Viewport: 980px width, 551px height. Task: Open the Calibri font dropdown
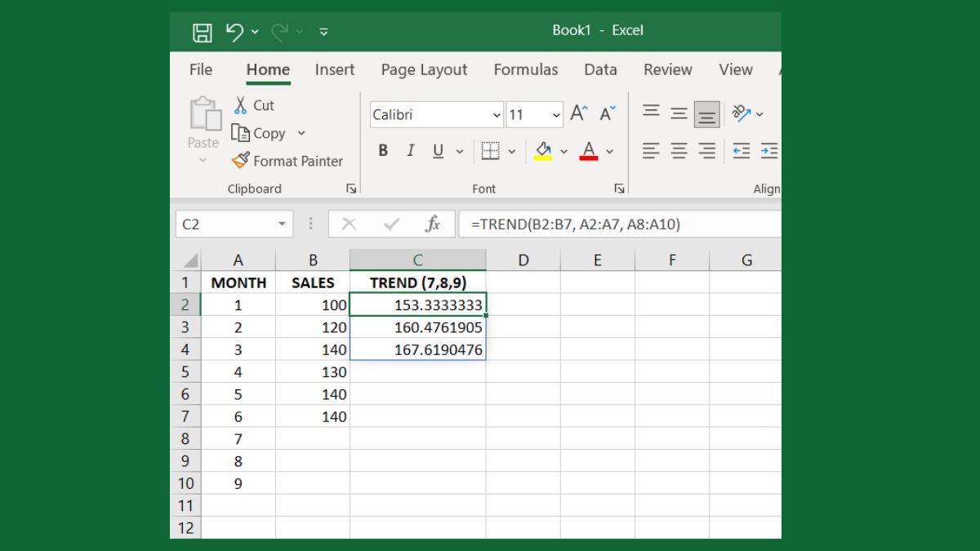click(x=496, y=114)
